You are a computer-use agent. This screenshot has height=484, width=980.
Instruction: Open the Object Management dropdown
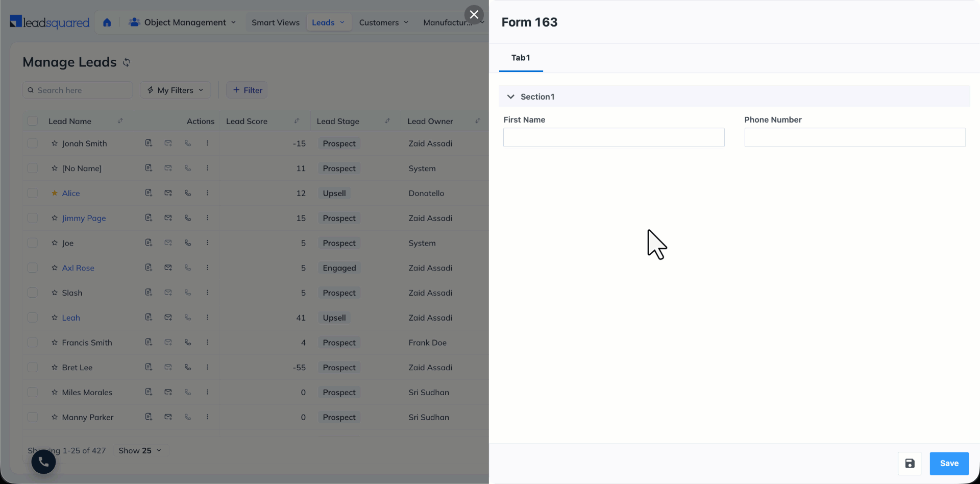pos(183,22)
